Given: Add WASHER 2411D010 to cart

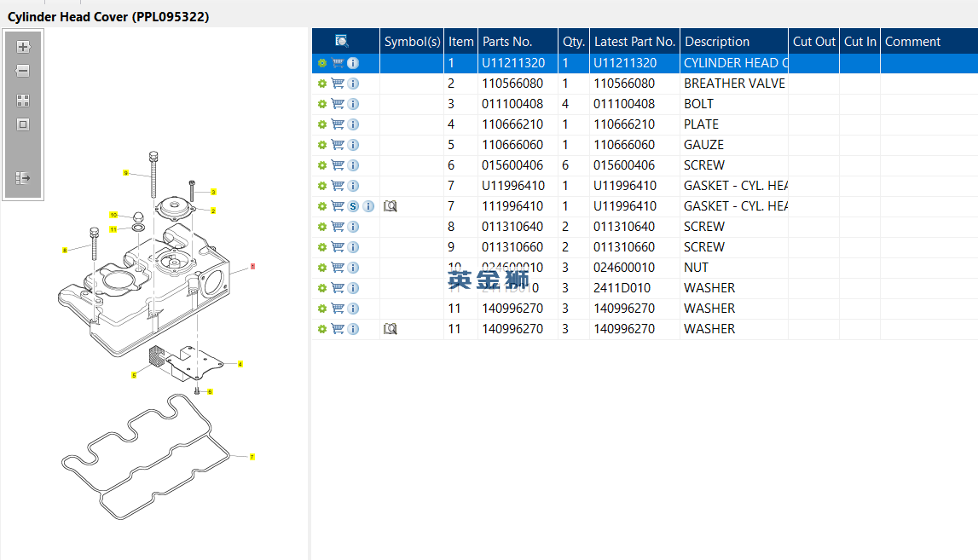Looking at the screenshot, I should click(x=338, y=288).
